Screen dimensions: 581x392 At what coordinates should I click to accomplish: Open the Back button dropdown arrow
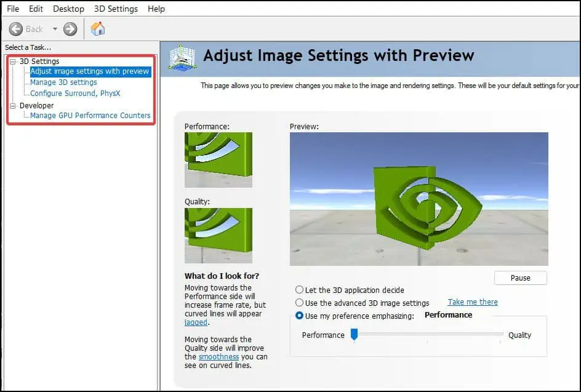54,28
